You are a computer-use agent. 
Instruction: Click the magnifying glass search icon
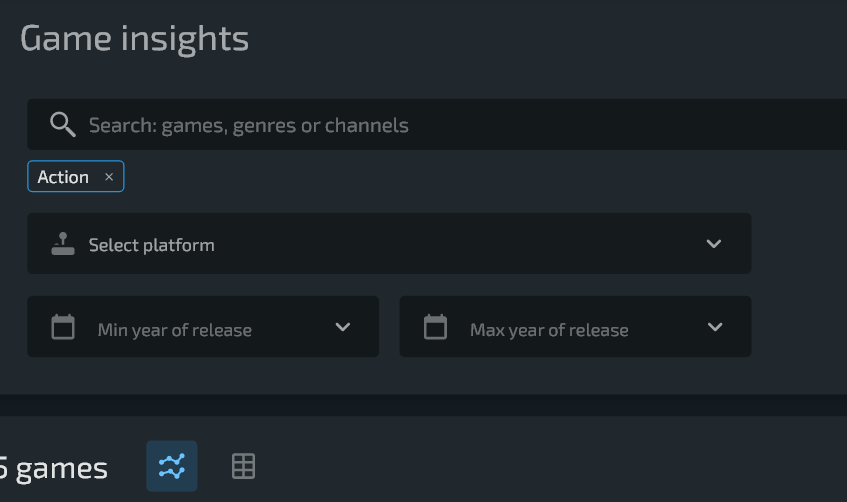(63, 125)
